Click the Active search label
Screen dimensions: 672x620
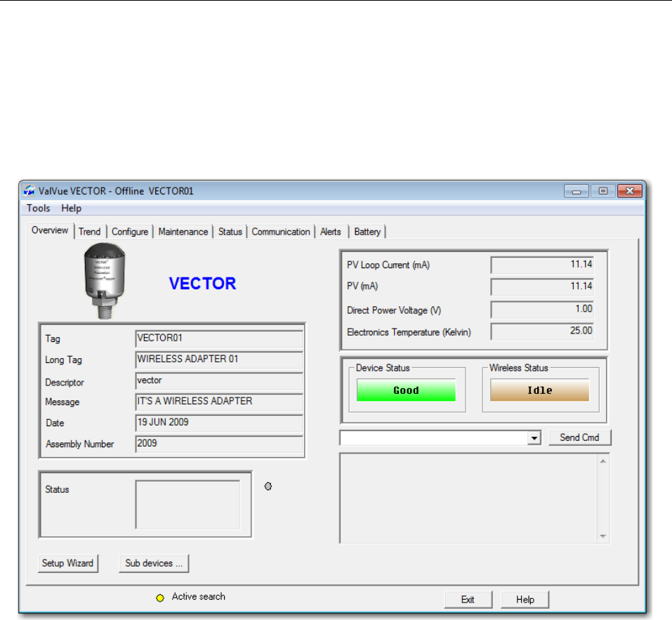199,596
